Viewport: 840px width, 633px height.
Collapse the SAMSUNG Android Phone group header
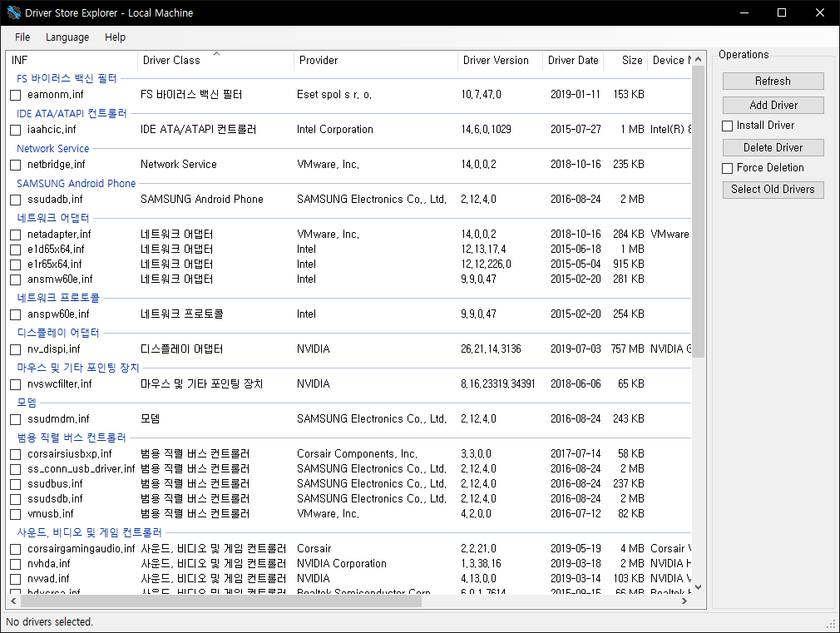pyautogui.click(x=76, y=183)
